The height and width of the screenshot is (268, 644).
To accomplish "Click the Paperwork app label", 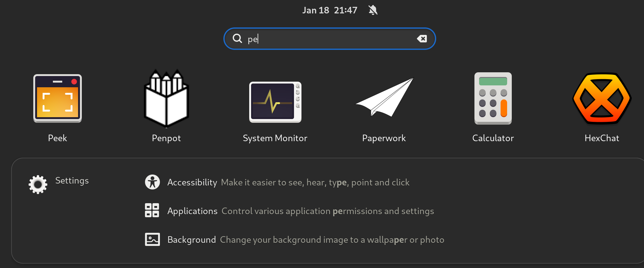I will point(384,138).
